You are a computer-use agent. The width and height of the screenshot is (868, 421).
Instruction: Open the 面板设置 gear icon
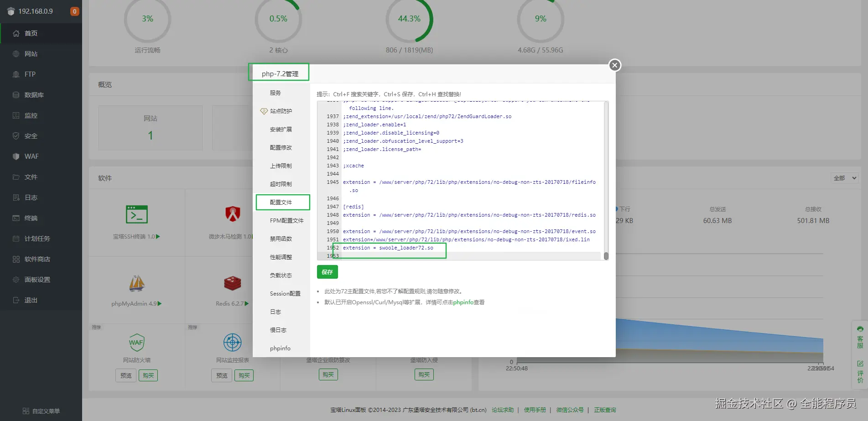(16, 280)
